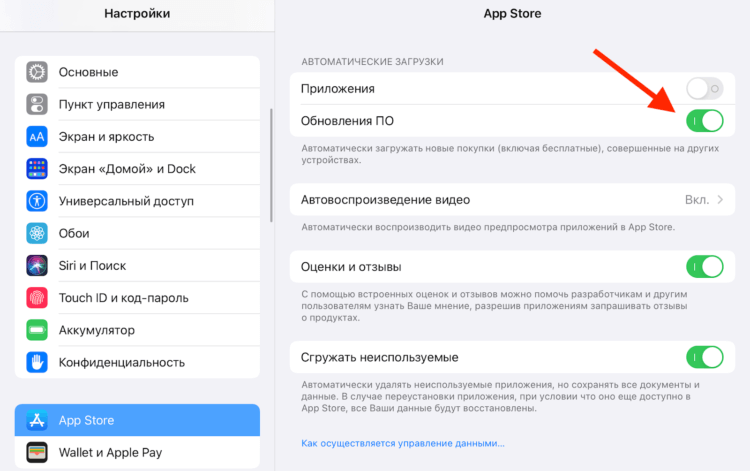
Task: Expand Автовоспроизведение видео chevron
Action: (720, 200)
